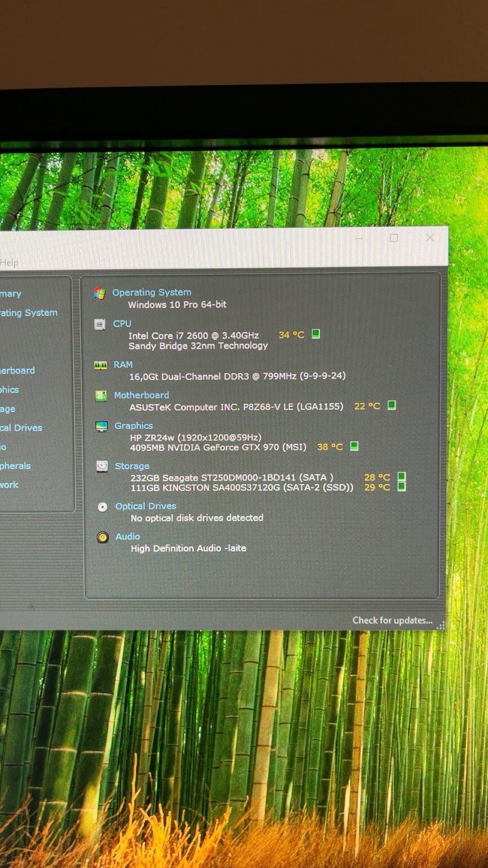Viewport: 488px width, 868px height.
Task: Click the Operating System Windows flag icon
Action: (99, 293)
